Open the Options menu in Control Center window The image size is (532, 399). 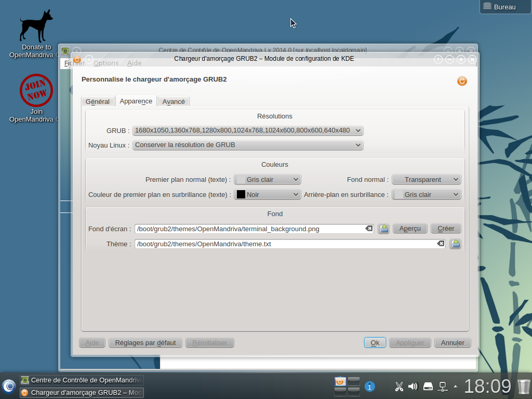(106, 63)
